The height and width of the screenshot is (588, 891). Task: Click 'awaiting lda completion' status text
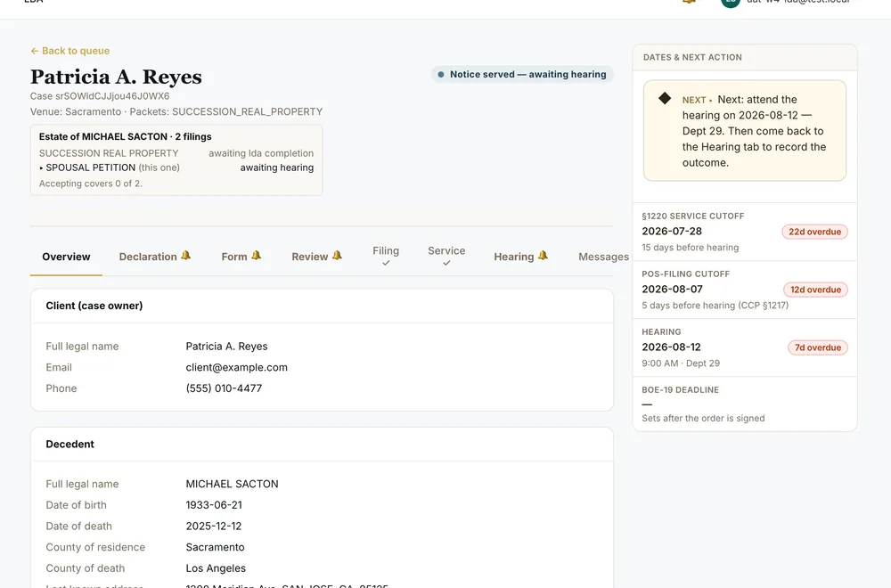pos(261,153)
